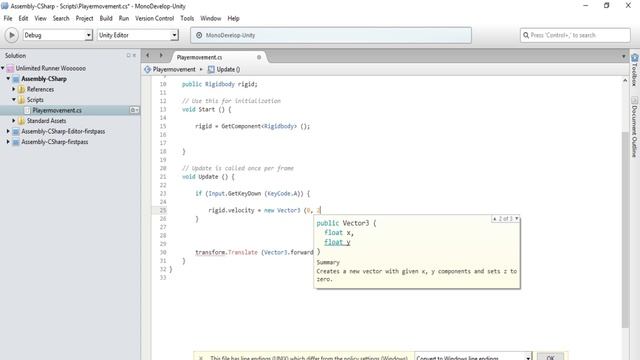Open the Tools menu

(x=187, y=18)
